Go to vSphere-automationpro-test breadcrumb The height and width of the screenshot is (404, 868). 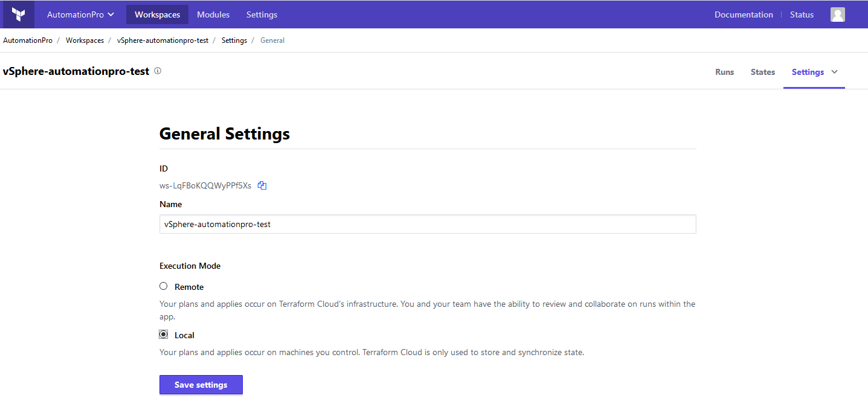point(162,40)
